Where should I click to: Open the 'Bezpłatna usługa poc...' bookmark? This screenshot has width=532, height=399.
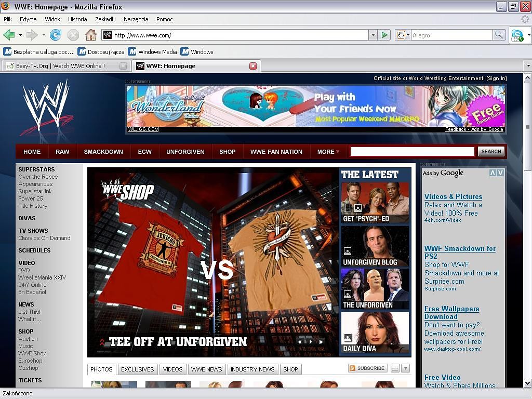[x=38, y=52]
